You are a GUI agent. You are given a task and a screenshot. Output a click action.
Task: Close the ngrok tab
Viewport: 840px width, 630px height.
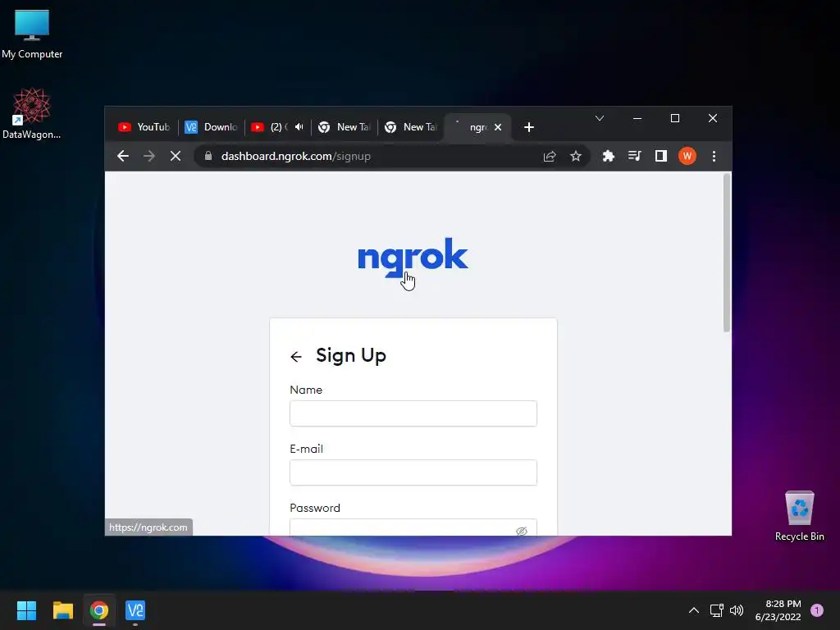click(x=498, y=127)
